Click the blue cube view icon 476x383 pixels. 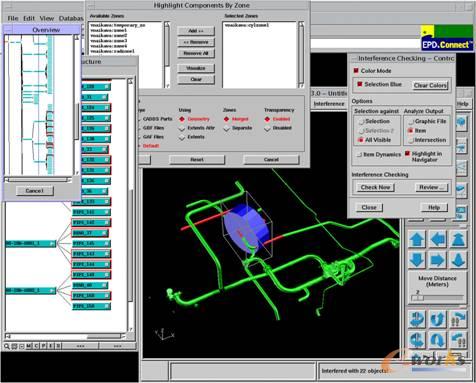[x=461, y=122]
